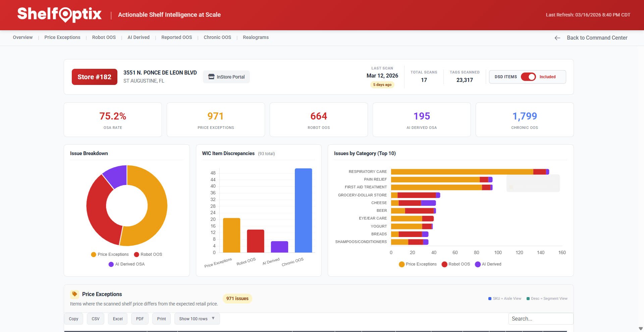Switch to Robot OOS tab

[104, 37]
